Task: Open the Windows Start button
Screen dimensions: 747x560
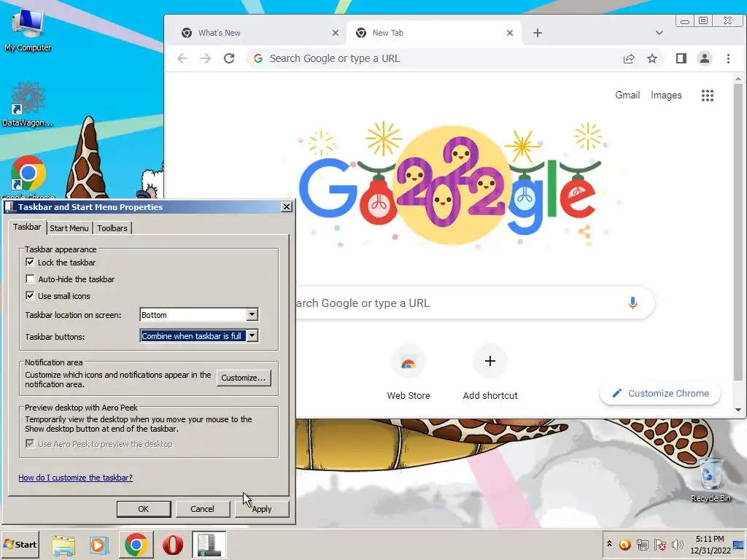Action: tap(20, 545)
